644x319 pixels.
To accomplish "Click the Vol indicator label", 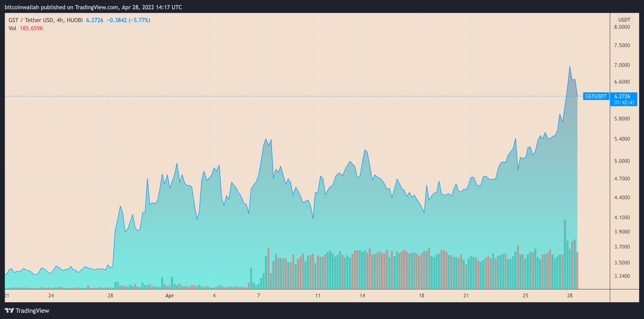I will coord(12,28).
